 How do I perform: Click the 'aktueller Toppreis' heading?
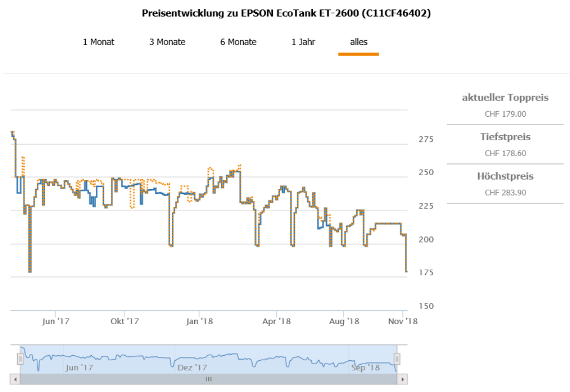pyautogui.click(x=505, y=98)
